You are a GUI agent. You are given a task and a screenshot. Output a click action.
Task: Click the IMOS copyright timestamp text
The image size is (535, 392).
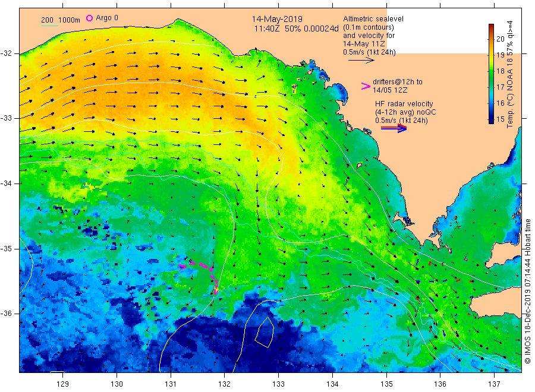(528, 291)
